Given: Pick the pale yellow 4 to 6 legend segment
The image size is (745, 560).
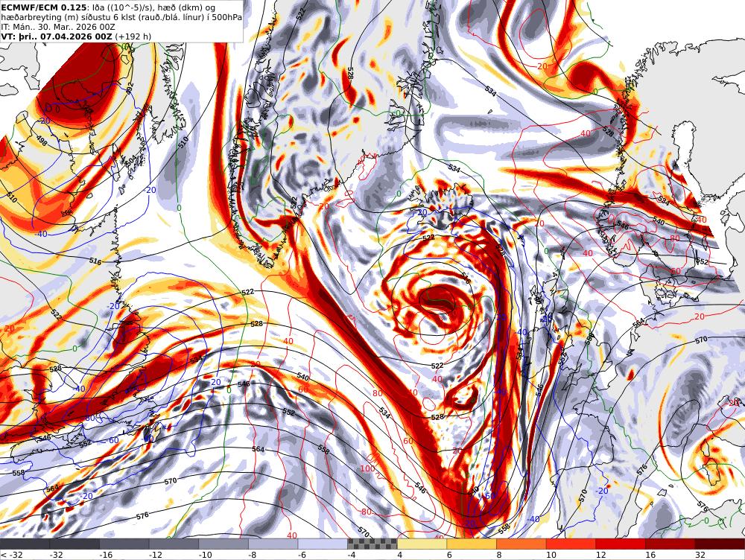Looking at the screenshot, I should click(422, 544).
